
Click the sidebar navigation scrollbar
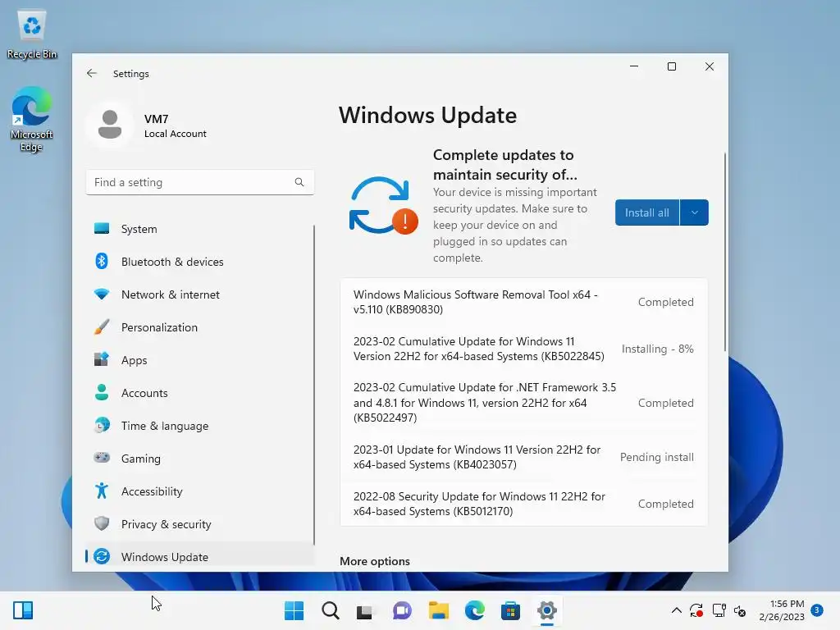314,385
